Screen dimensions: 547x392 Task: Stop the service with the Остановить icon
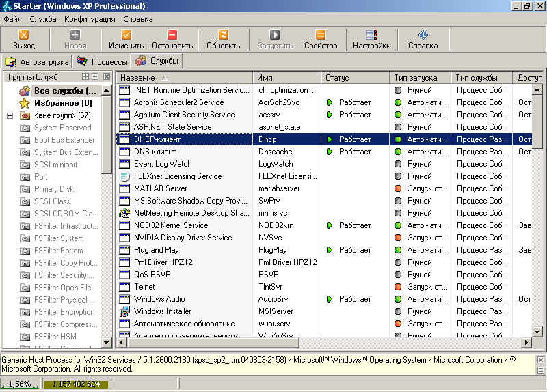point(172,35)
